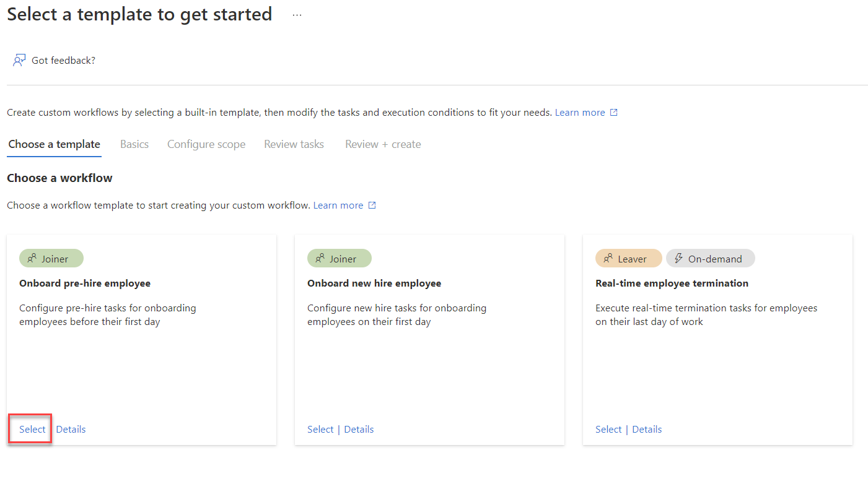Open the ellipsis menu next to page title
The height and width of the screenshot is (489, 868).
297,15
